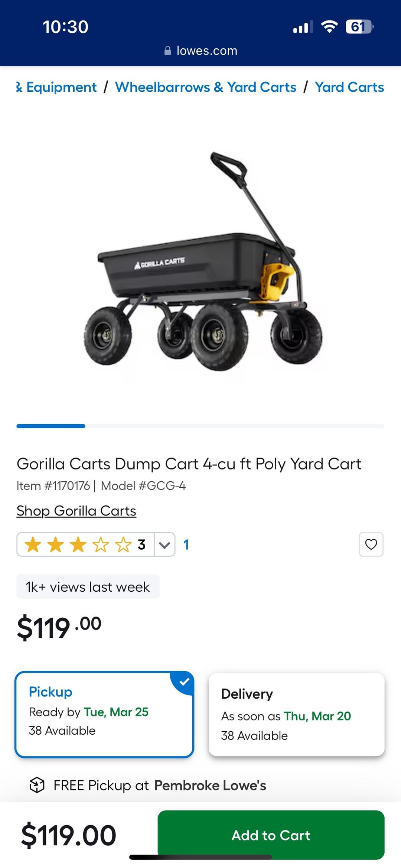The height and width of the screenshot is (868, 401).
Task: Tap the star rating display
Action: tap(85, 544)
